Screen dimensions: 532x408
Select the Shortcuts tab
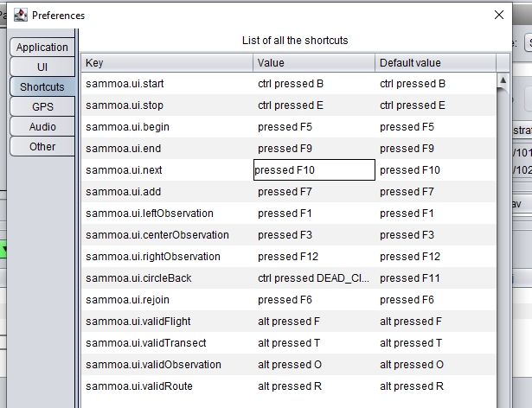(x=42, y=86)
